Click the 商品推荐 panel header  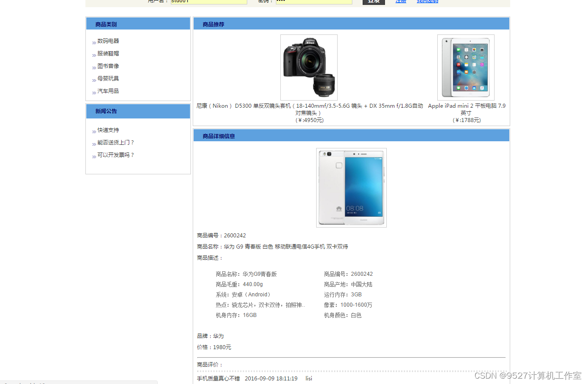coord(212,24)
